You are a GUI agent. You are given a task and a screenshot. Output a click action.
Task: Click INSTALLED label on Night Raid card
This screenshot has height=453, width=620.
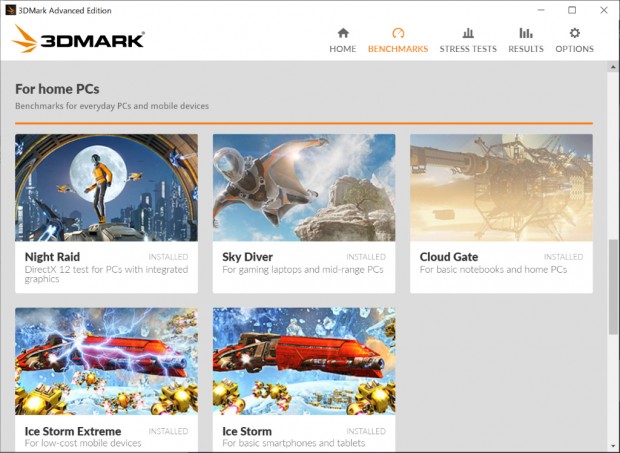pyautogui.click(x=168, y=257)
